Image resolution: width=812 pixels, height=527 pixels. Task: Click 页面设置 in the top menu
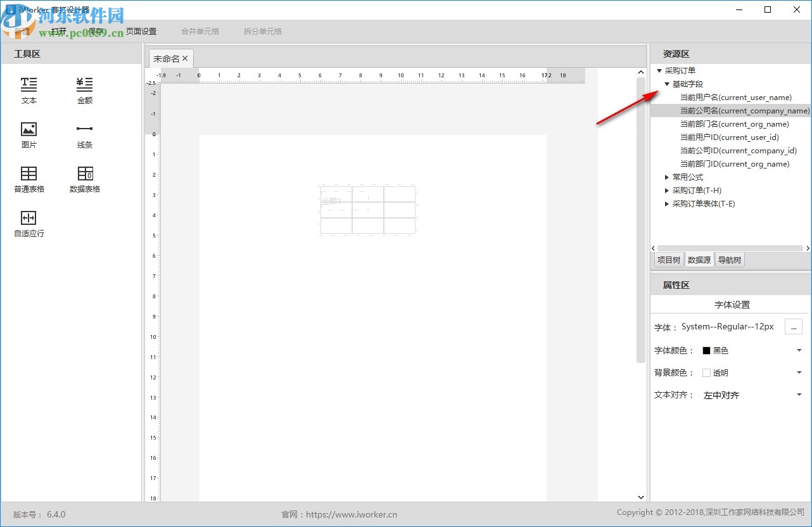(x=140, y=30)
